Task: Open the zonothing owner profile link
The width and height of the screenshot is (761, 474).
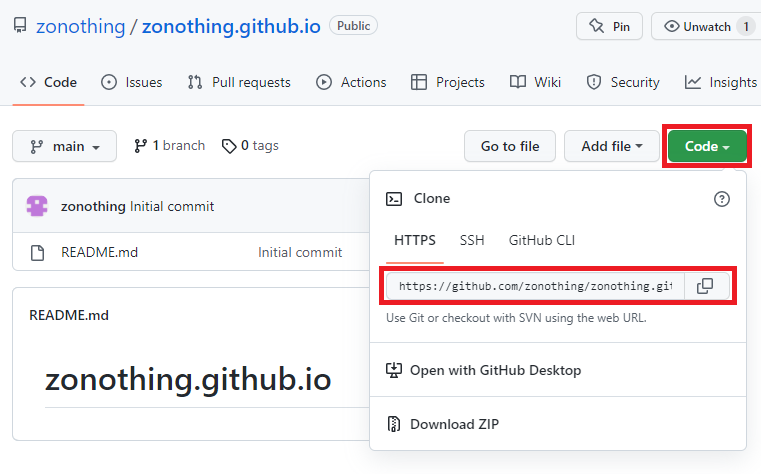Action: (81, 26)
